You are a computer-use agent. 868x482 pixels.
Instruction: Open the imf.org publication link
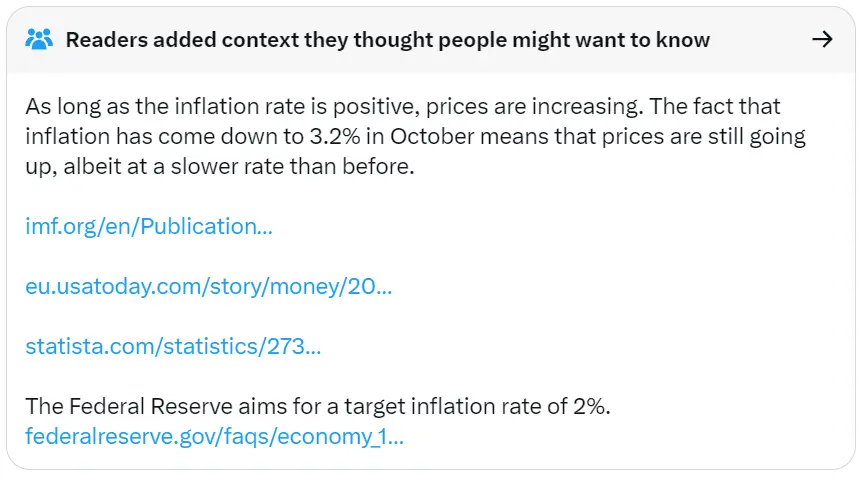tap(148, 226)
